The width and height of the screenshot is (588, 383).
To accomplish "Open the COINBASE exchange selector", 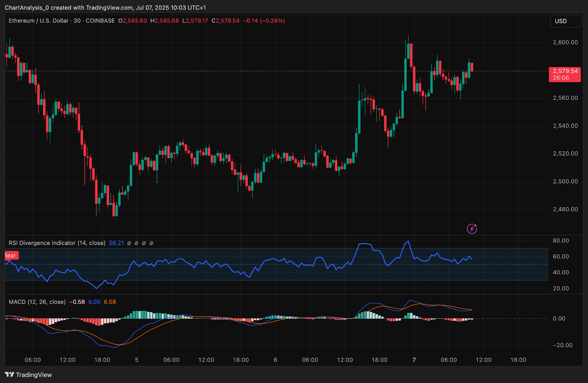I will (x=100, y=21).
